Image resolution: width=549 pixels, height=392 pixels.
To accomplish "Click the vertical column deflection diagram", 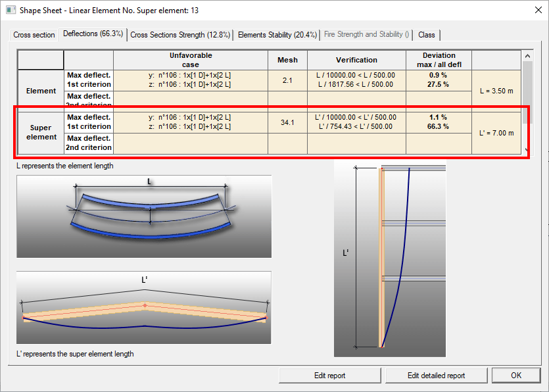I will click(389, 260).
